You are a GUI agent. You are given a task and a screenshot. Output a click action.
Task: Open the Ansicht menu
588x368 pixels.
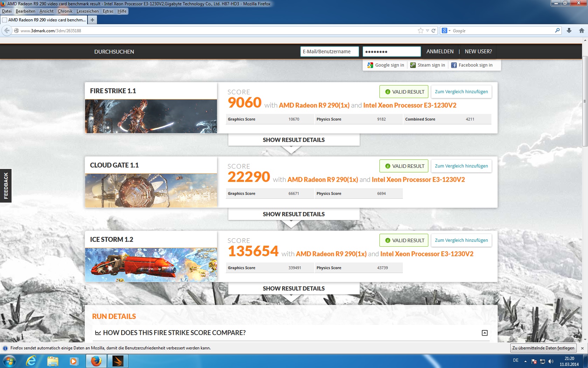click(x=47, y=11)
